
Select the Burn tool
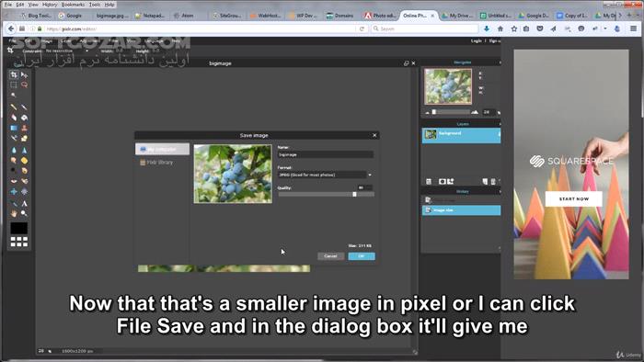[x=24, y=170]
